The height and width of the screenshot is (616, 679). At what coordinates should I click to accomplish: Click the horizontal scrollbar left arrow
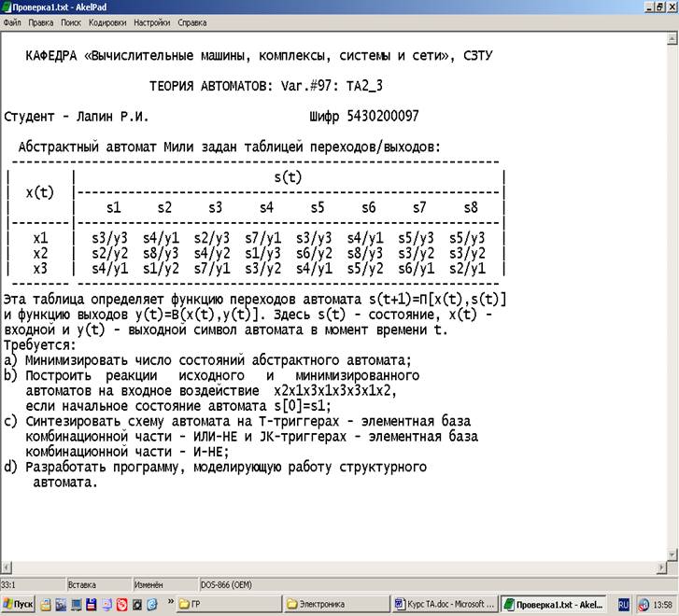[x=7, y=567]
